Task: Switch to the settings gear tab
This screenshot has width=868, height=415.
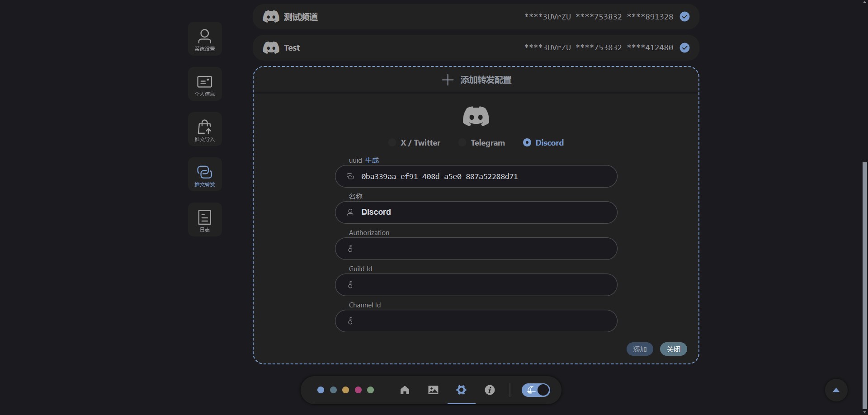Action: (x=461, y=390)
